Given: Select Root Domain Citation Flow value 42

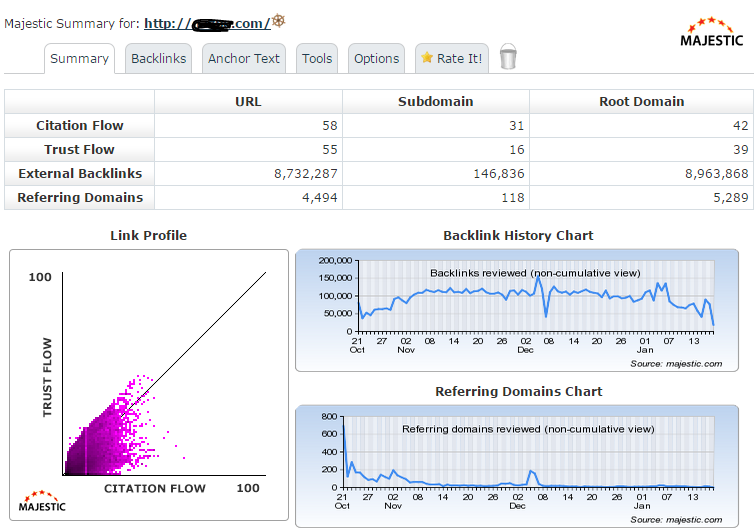Looking at the screenshot, I should coord(741,126).
